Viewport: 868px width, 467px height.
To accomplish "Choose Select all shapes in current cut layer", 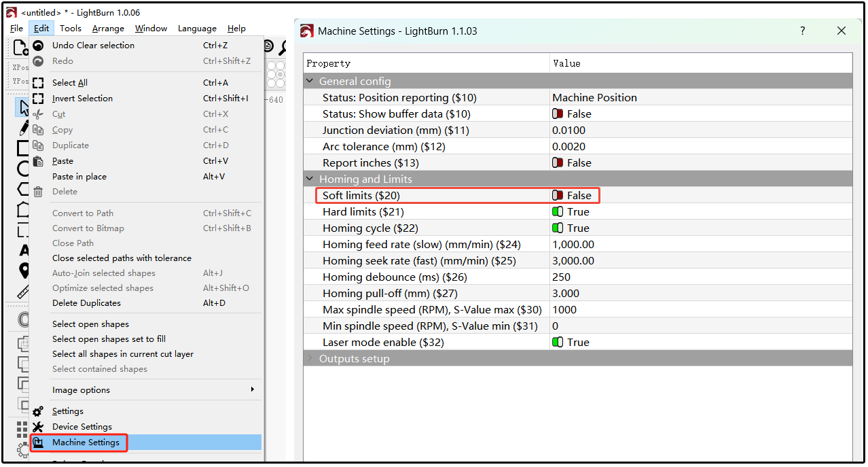I will pos(145,354).
